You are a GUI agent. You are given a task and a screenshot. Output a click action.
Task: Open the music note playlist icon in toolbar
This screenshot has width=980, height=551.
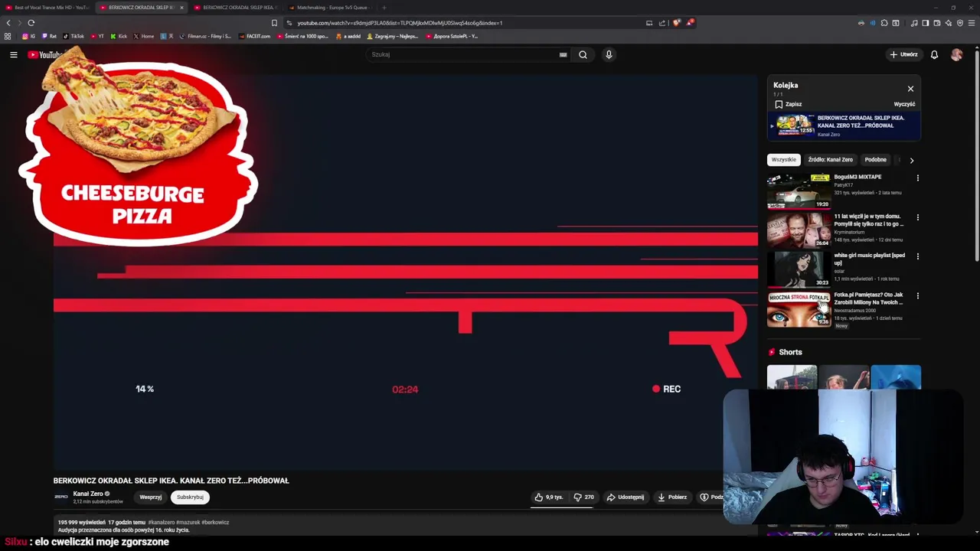click(x=914, y=23)
